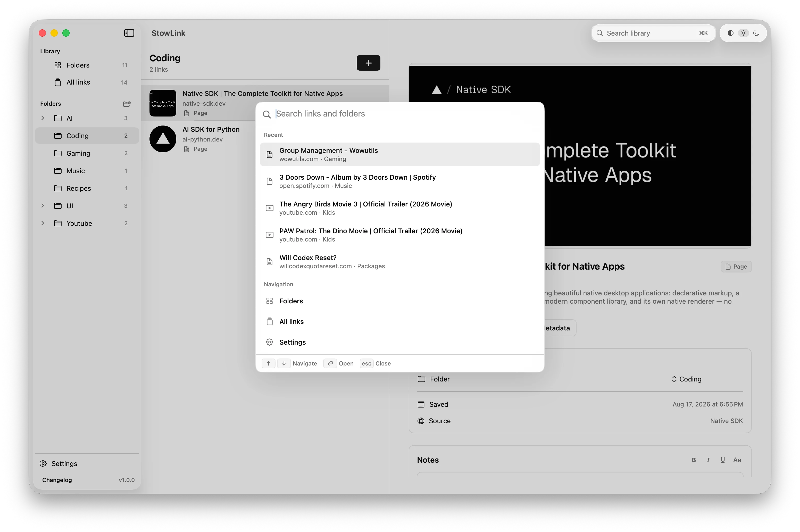Click the add link plus button
The width and height of the screenshot is (800, 532).
pyautogui.click(x=368, y=63)
